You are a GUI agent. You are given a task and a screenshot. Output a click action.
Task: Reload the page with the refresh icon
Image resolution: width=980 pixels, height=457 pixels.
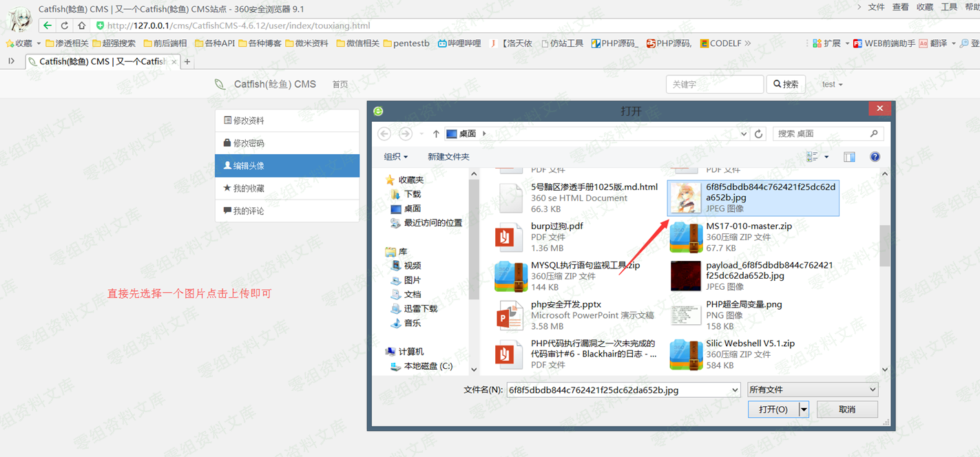tap(64, 25)
